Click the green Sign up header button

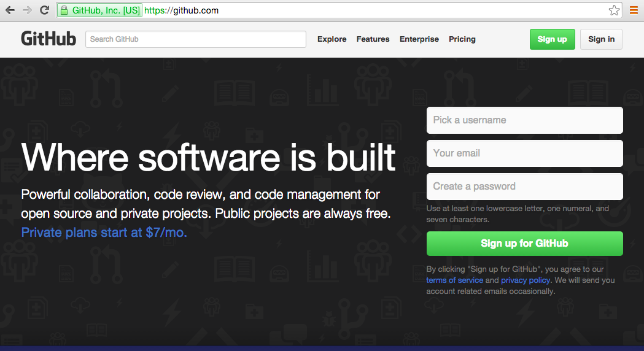pos(552,39)
